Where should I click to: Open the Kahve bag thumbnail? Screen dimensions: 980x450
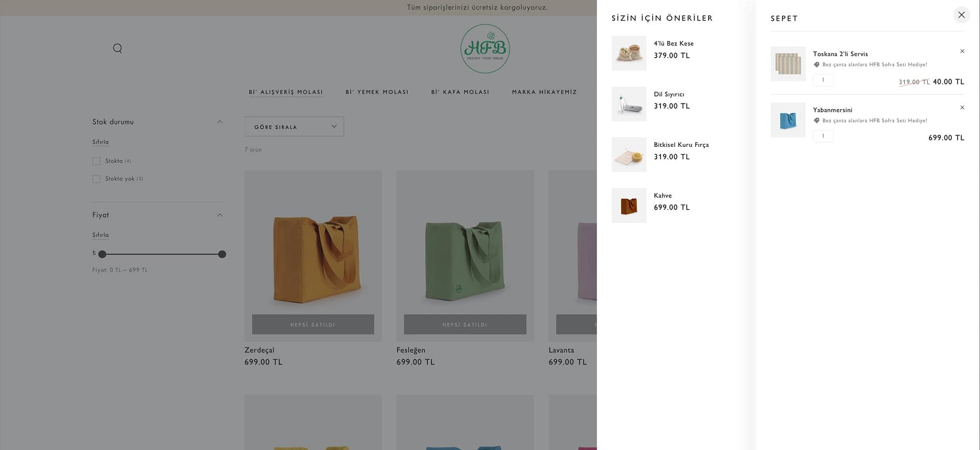[629, 205]
